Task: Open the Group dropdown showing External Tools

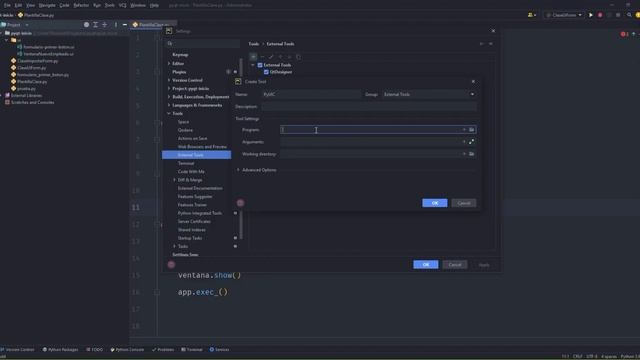Action: point(429,94)
